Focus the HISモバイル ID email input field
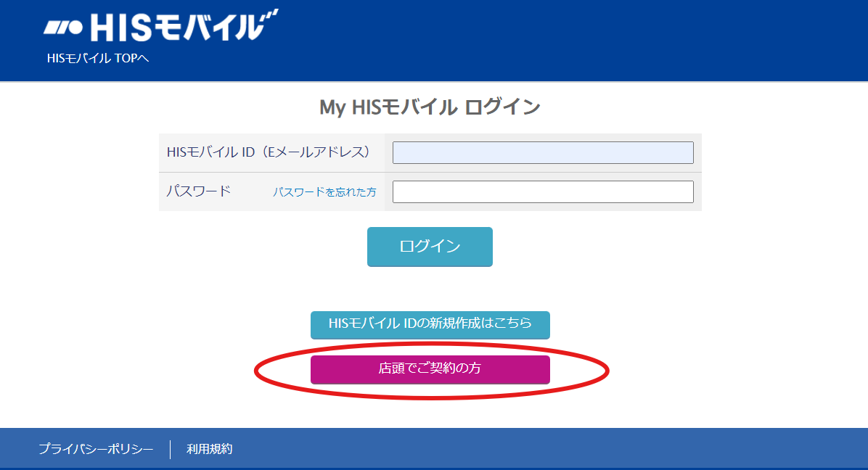868x470 pixels. click(x=543, y=152)
